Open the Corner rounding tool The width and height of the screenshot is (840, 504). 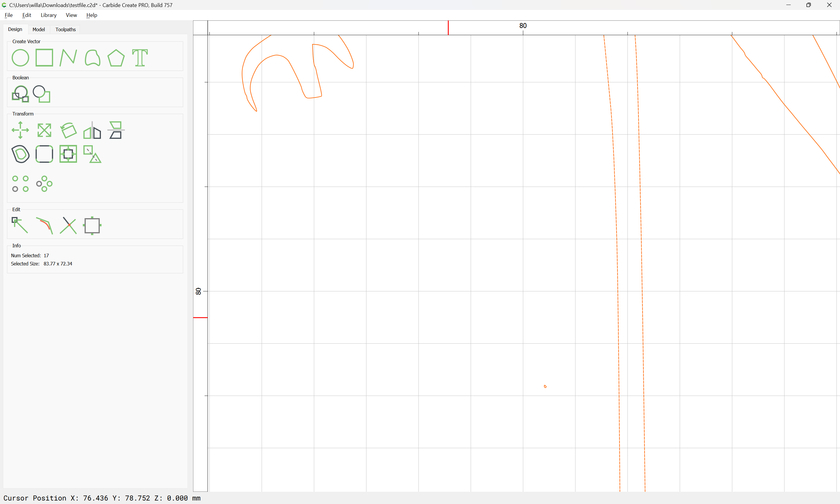pos(44,154)
